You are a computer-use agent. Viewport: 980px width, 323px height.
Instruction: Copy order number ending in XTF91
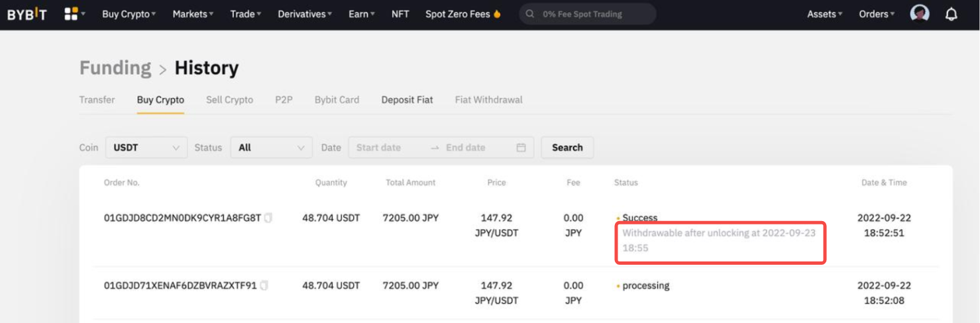264,286
